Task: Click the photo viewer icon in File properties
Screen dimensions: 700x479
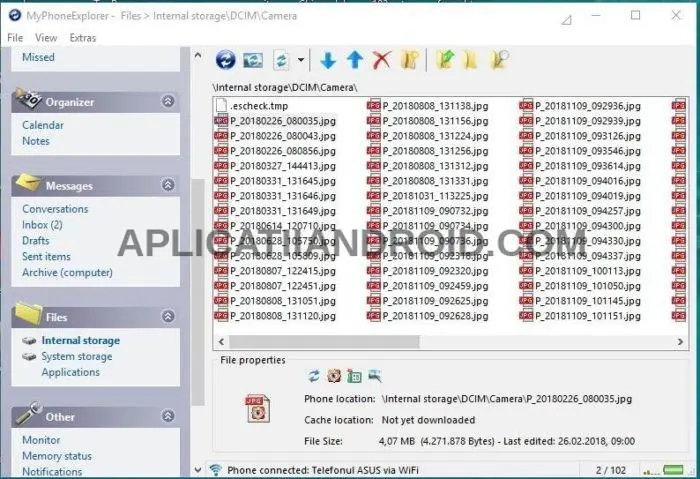Action: coord(334,376)
